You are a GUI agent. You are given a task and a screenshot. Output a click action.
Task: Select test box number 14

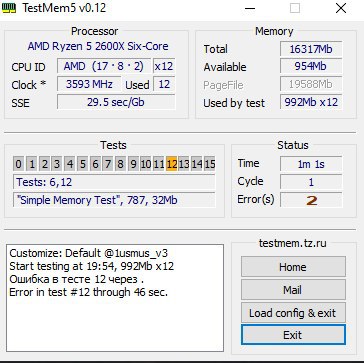coord(197,164)
